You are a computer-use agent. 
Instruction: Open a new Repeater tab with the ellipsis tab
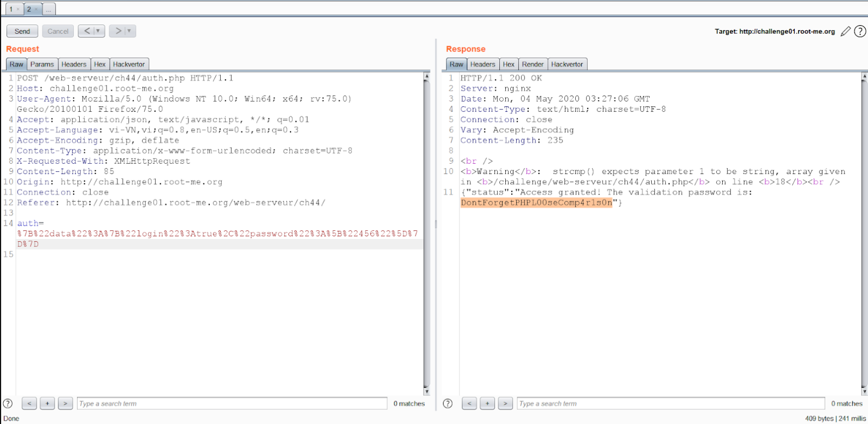click(49, 9)
